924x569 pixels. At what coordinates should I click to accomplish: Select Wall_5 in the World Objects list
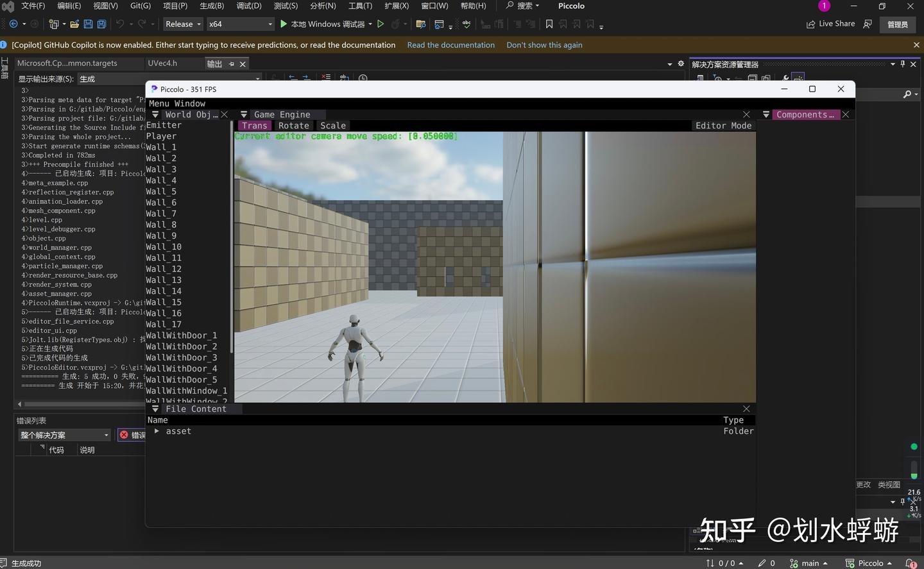coord(161,191)
